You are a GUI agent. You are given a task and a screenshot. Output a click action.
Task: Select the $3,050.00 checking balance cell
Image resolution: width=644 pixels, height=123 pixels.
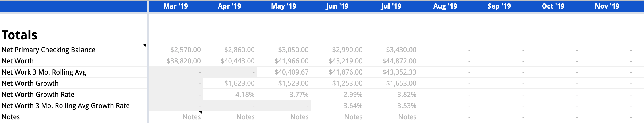click(293, 50)
